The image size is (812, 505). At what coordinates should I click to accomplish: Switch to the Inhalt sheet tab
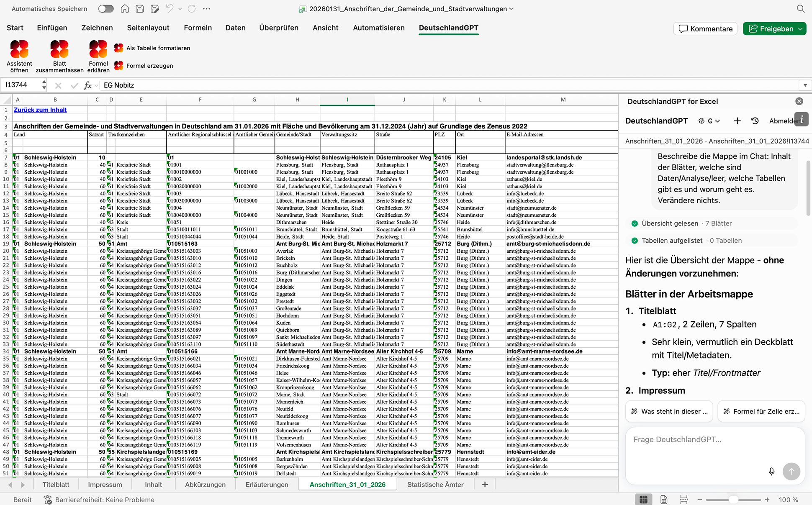pyautogui.click(x=153, y=484)
